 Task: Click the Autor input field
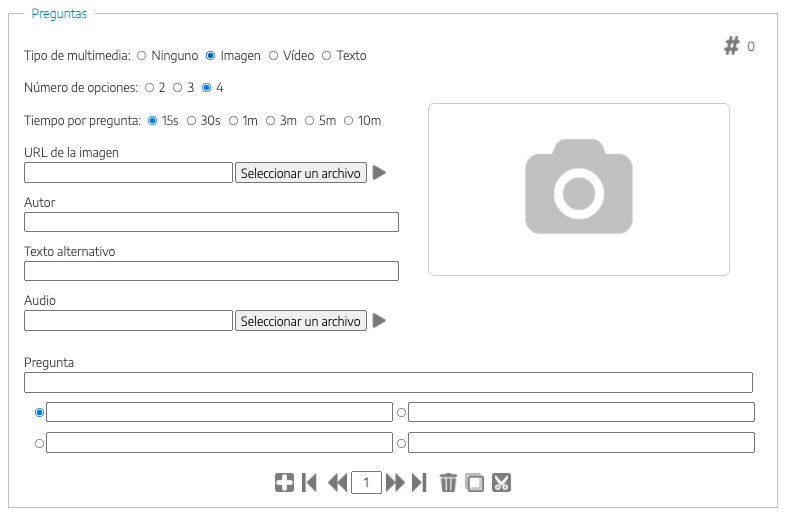click(211, 222)
